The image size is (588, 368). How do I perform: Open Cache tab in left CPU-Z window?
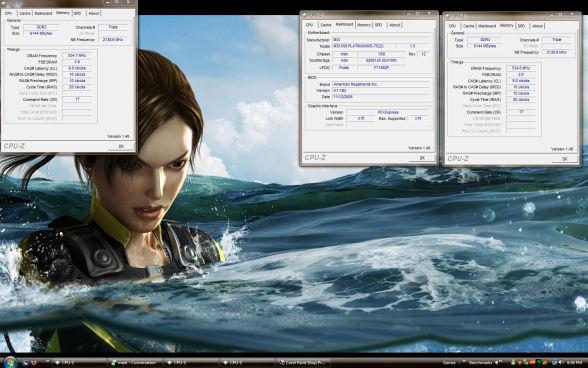[25, 13]
